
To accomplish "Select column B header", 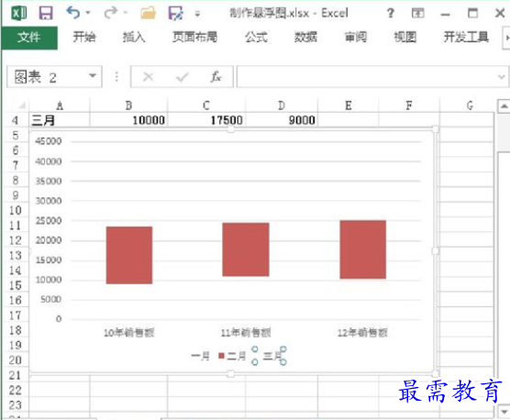I will pyautogui.click(x=128, y=105).
